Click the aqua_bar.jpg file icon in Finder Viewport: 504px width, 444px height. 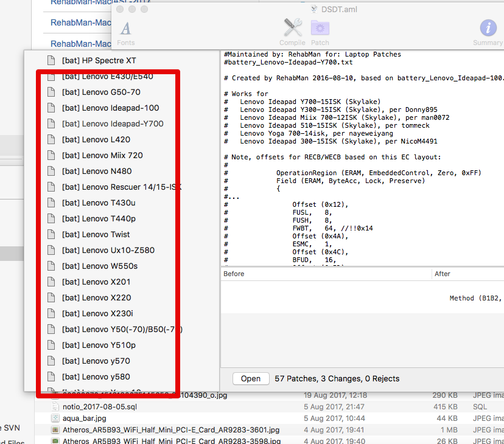coord(55,418)
